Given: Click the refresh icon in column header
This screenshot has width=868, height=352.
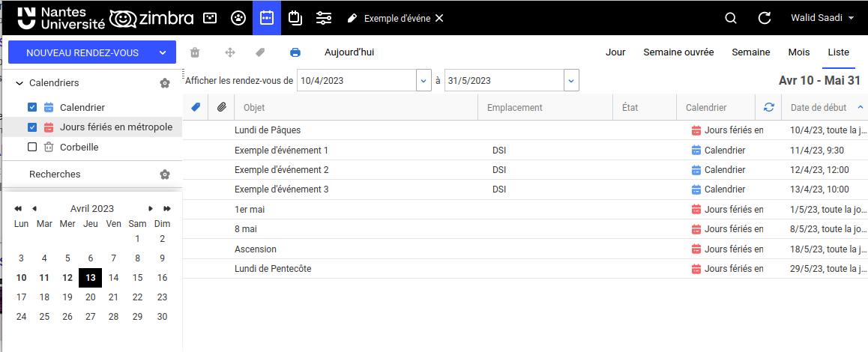Looking at the screenshot, I should 768,108.
